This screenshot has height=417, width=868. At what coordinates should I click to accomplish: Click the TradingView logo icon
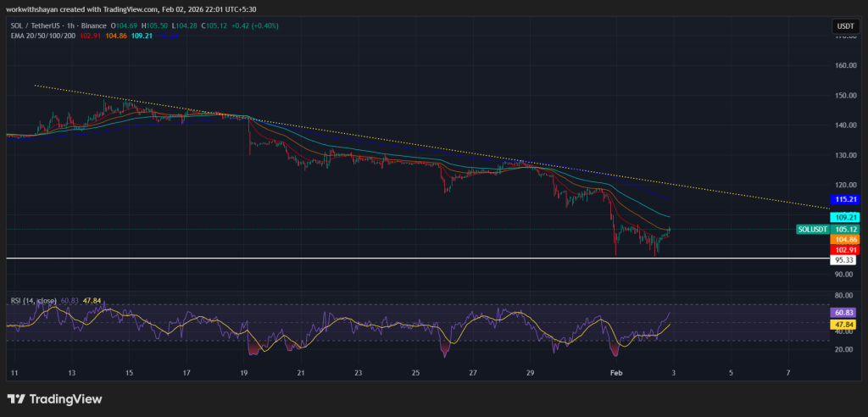pos(16,398)
